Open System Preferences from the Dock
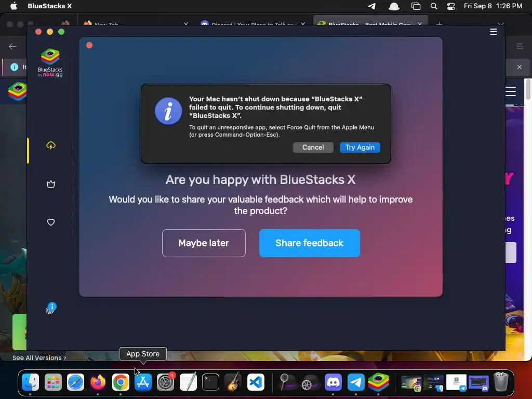The height and width of the screenshot is (399, 532). (x=166, y=382)
